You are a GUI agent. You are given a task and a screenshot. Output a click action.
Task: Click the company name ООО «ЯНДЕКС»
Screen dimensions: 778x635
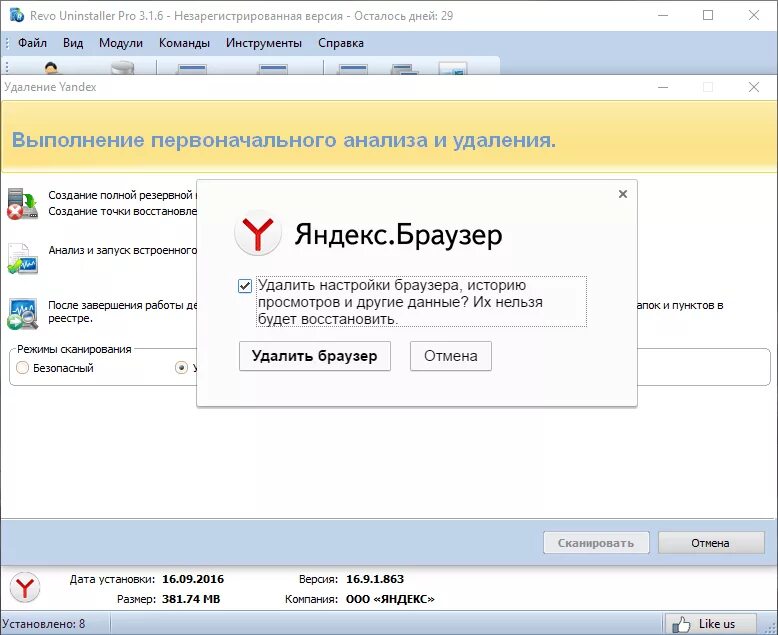tap(390, 599)
